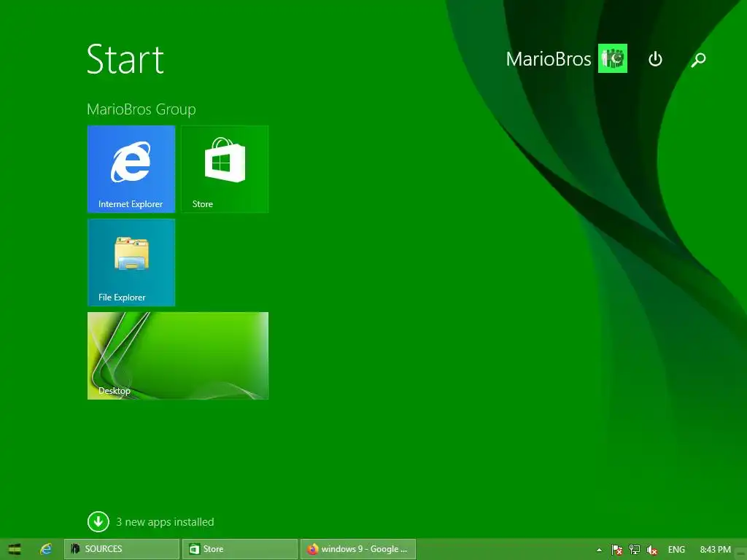
Task: Open the Store tile
Action: [x=225, y=168]
